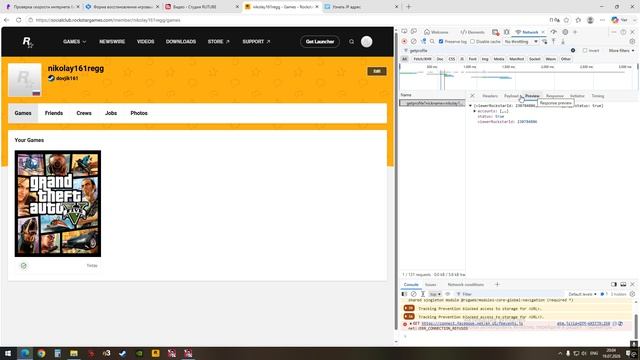This screenshot has height=360, width=640.
Task: Open the Welcome home icon tab
Action: (436, 32)
